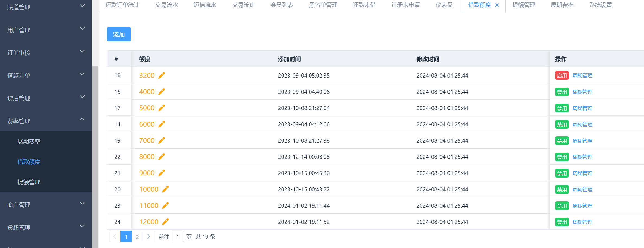Switch to the 还款未借 tab
Screen dimensions: 644x248
(x=364, y=5)
